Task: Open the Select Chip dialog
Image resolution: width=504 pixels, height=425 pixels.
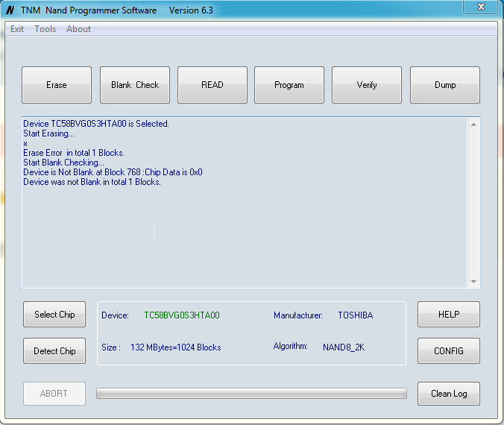Action: pos(54,315)
